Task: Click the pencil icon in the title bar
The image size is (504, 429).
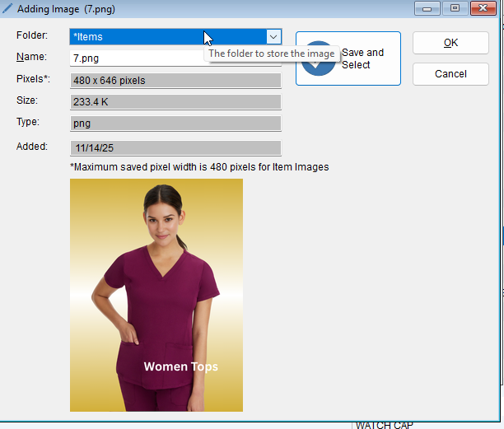Action: (x=7, y=8)
